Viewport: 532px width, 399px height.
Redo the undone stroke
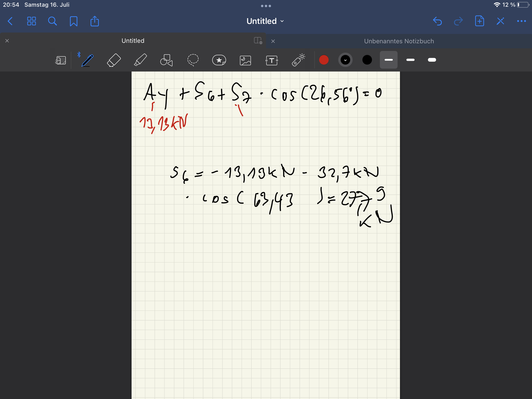[x=458, y=21]
